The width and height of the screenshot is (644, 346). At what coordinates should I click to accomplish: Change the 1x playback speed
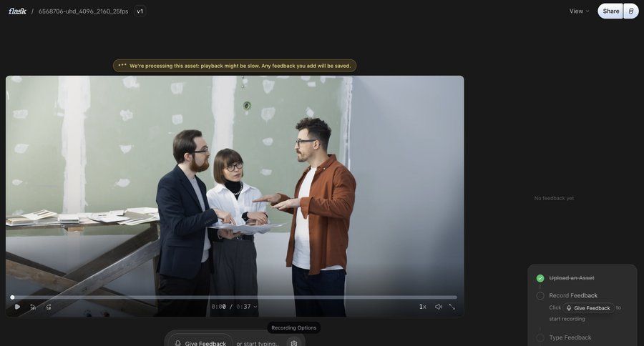coord(423,307)
